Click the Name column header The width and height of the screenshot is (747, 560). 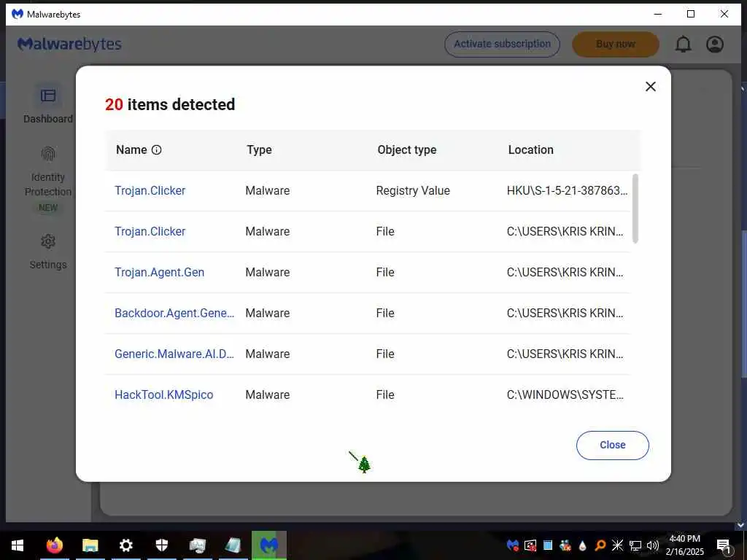(x=131, y=150)
